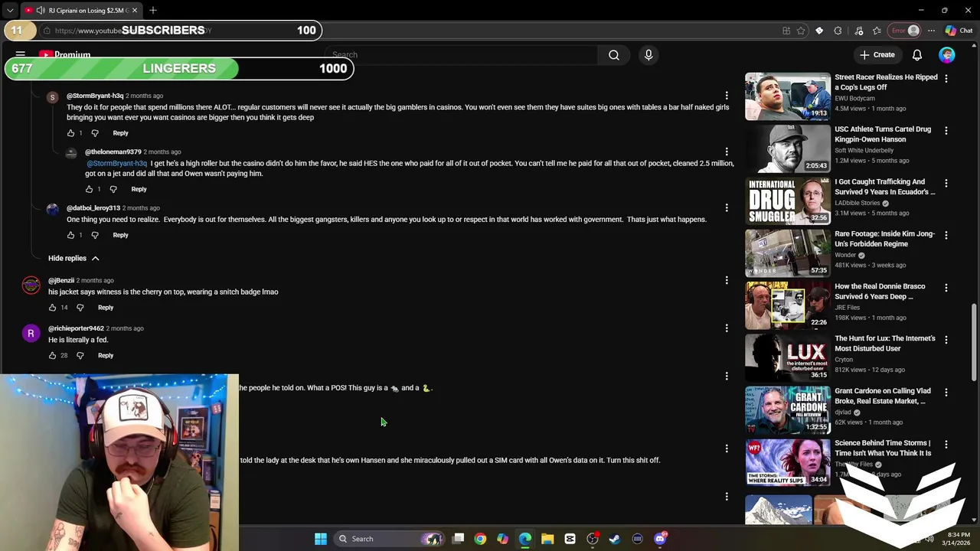
Task: Click the Create button
Action: coord(877,54)
